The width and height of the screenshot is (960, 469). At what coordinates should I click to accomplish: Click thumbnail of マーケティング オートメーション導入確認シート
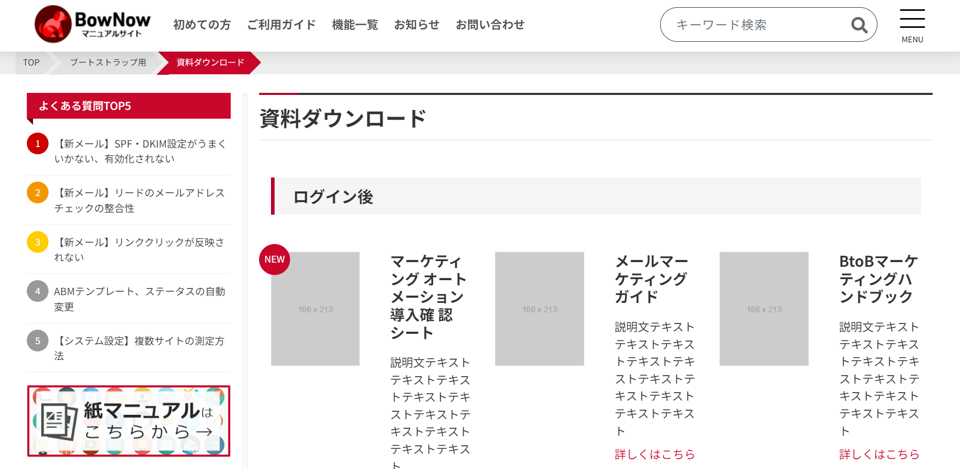tap(315, 309)
